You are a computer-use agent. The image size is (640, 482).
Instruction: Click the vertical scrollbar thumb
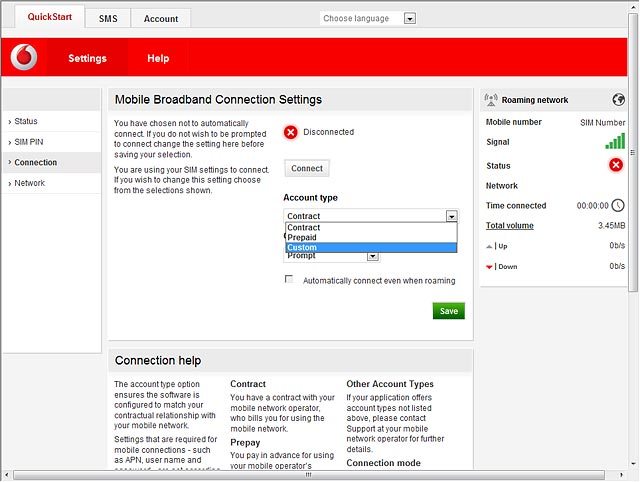[x=633, y=152]
